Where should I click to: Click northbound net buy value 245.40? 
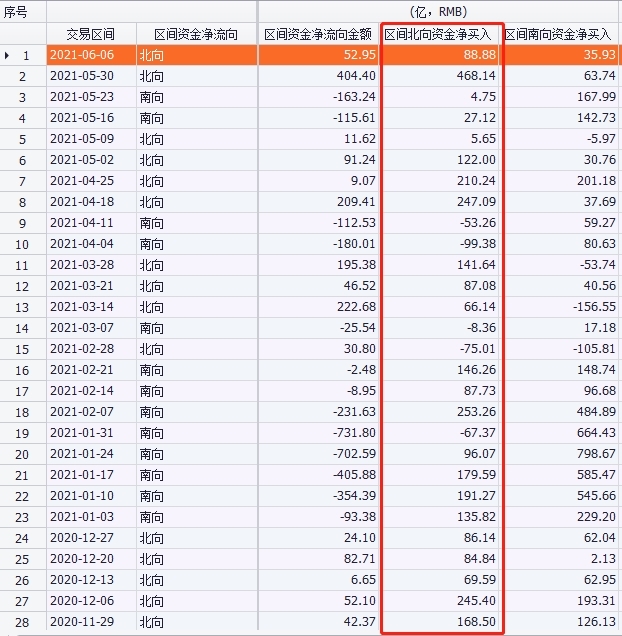439,601
